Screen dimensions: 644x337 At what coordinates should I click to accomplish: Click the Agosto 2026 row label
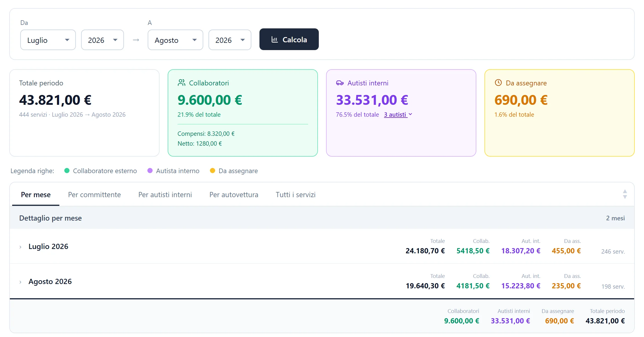(x=50, y=281)
